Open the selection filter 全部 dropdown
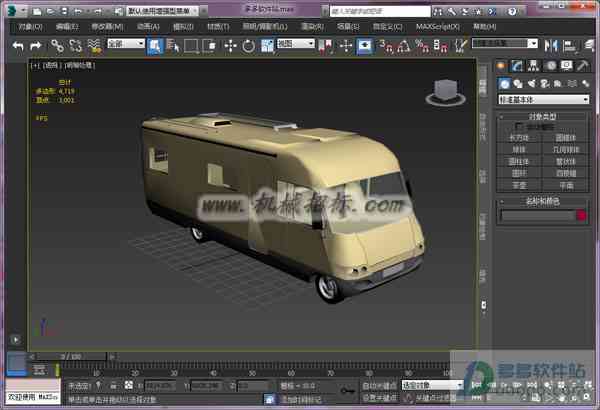This screenshot has width=600, height=410. [126, 44]
